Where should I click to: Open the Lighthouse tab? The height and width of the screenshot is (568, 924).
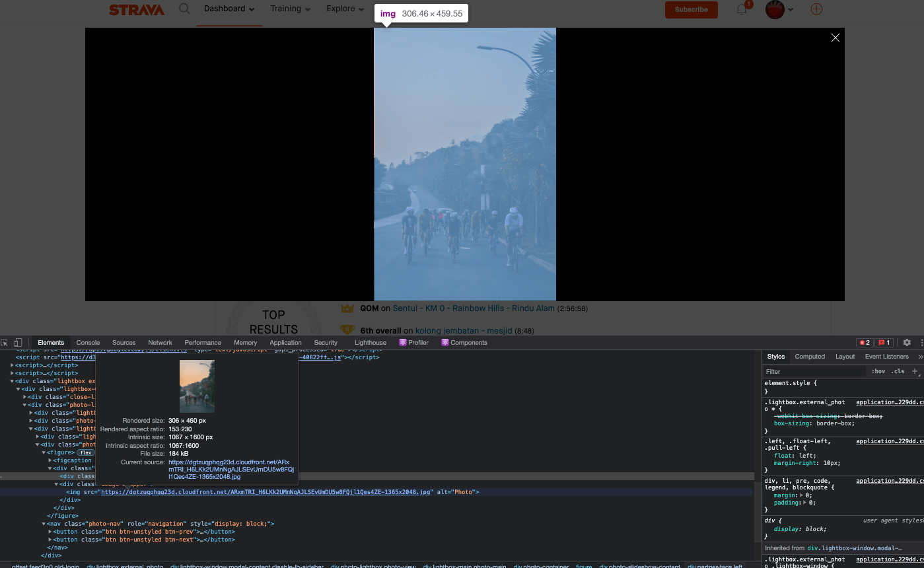[370, 343]
